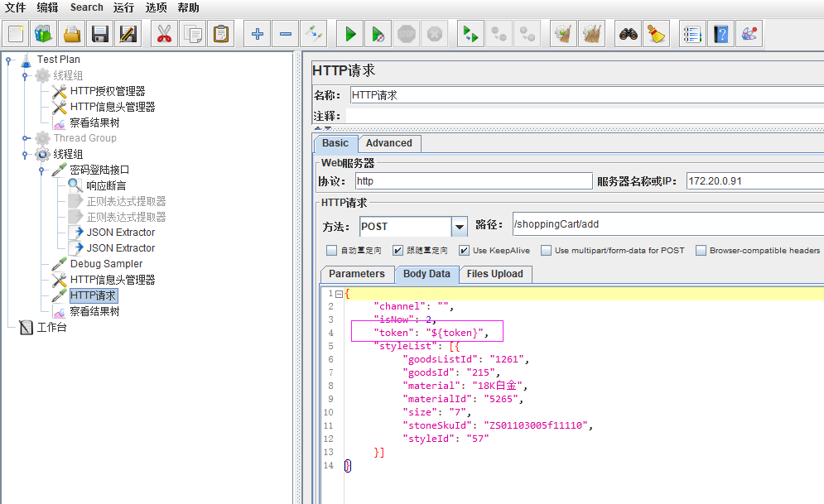Select Debug Sampler in the tree
824x504 pixels.
tap(106, 264)
